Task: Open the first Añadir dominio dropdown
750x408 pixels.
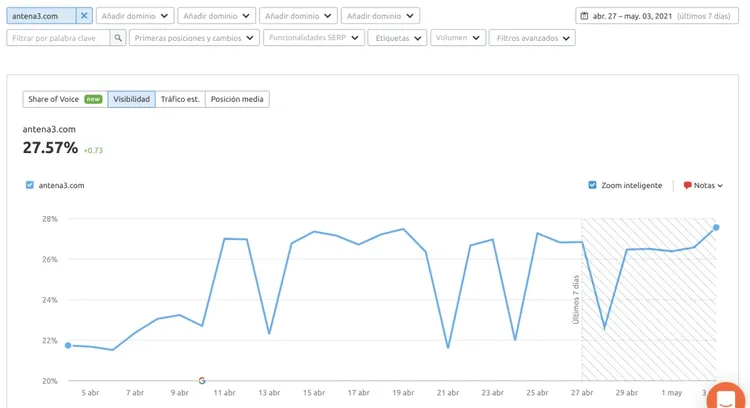Action: click(135, 16)
